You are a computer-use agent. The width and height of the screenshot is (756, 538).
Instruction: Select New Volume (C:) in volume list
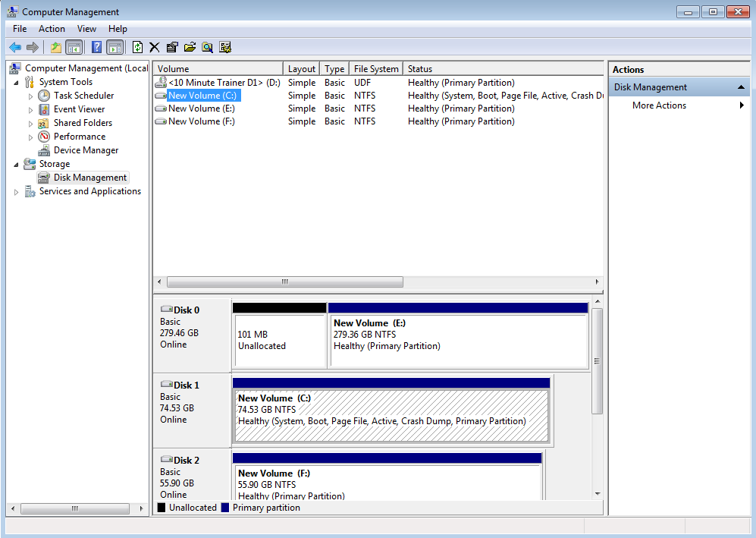pos(378,96)
